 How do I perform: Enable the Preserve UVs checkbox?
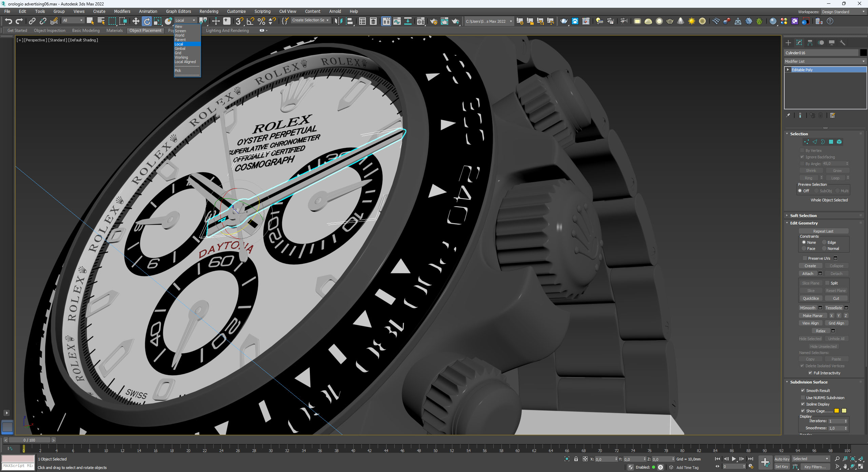coord(805,258)
